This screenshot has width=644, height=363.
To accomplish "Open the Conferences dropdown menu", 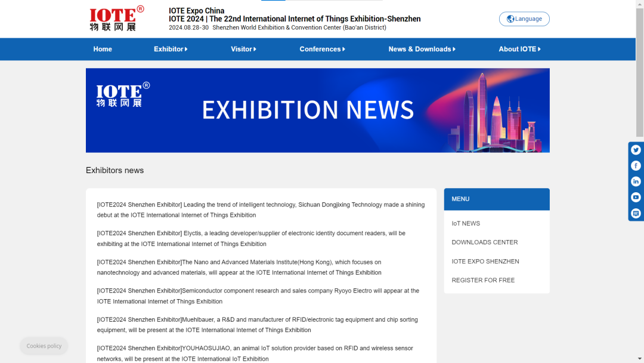I will (322, 49).
